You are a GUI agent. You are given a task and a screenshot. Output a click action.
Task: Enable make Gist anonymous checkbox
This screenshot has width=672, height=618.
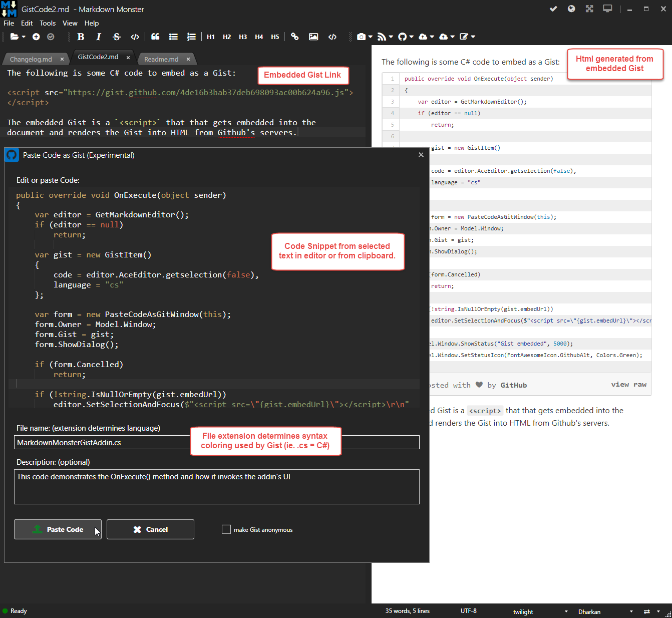click(226, 529)
